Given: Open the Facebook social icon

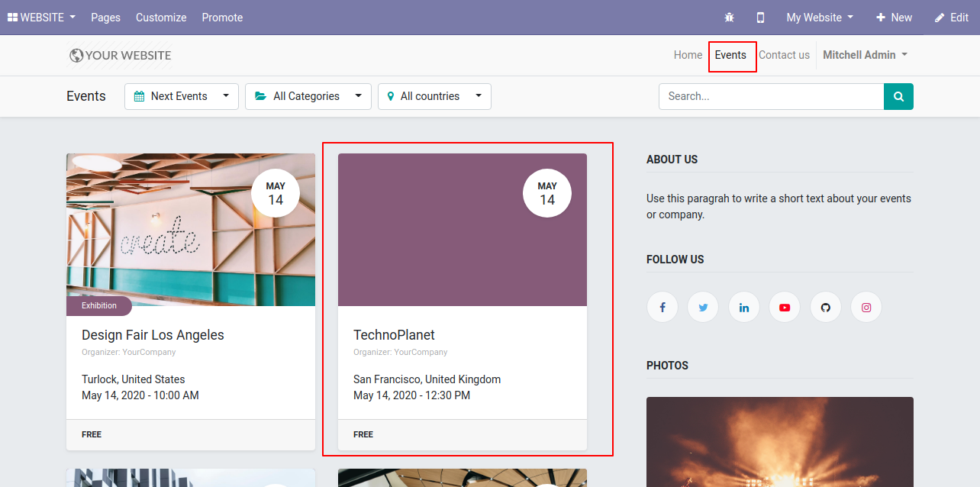Looking at the screenshot, I should 662,308.
